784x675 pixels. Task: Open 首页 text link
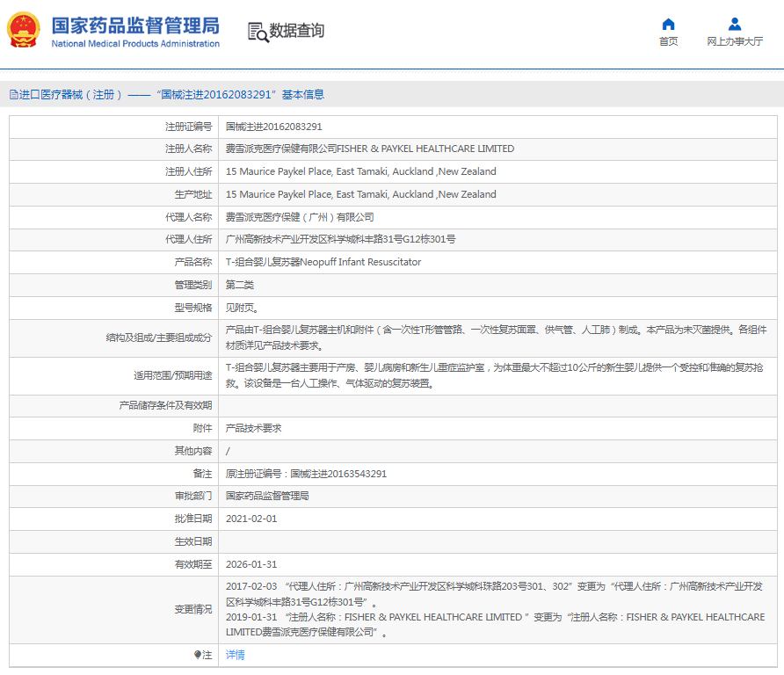(668, 41)
